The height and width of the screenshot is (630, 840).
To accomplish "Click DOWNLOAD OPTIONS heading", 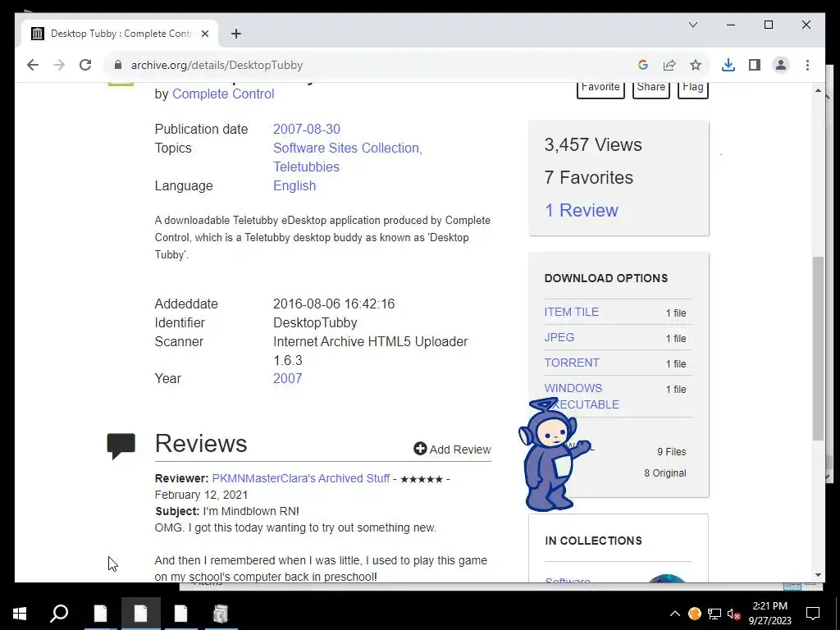I will click(606, 278).
